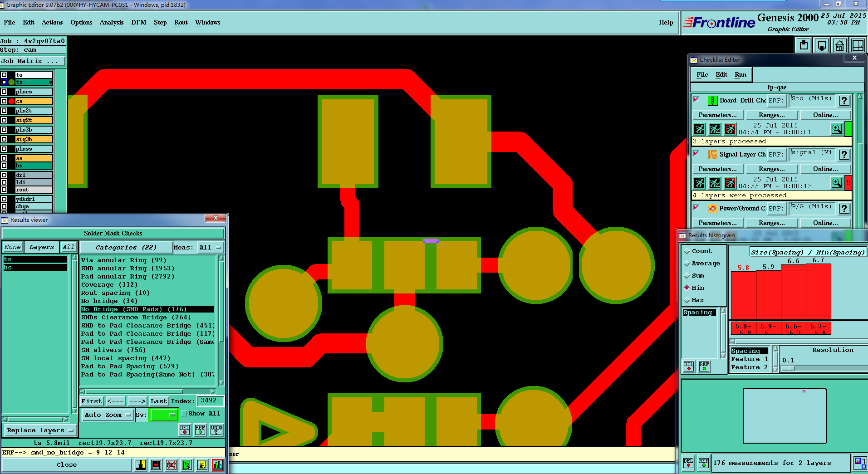Open Categories (22) header button

[x=126, y=248]
